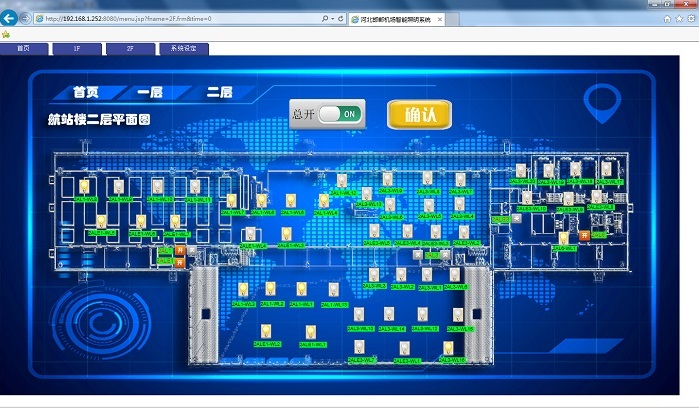Click the yellow 确认 button
699x408 pixels.
point(419,114)
